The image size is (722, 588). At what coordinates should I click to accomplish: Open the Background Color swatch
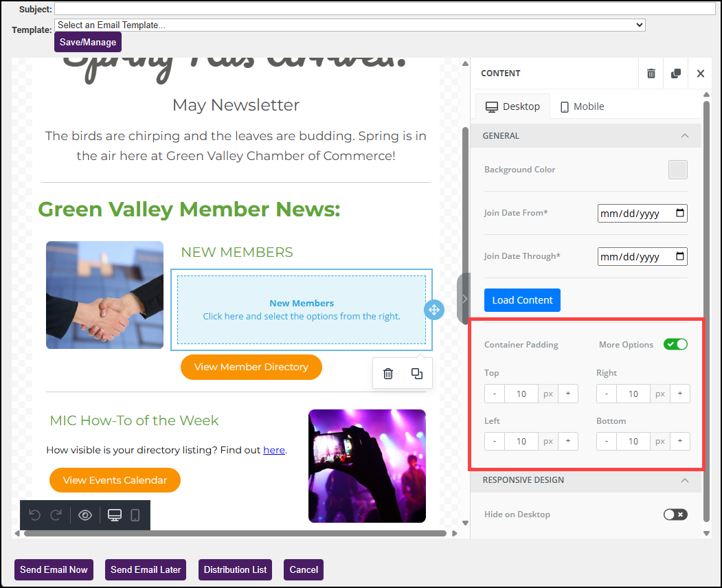point(678,170)
